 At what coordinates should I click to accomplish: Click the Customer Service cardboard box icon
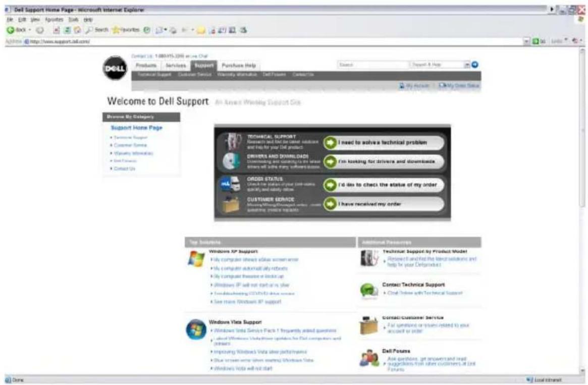[x=231, y=205]
